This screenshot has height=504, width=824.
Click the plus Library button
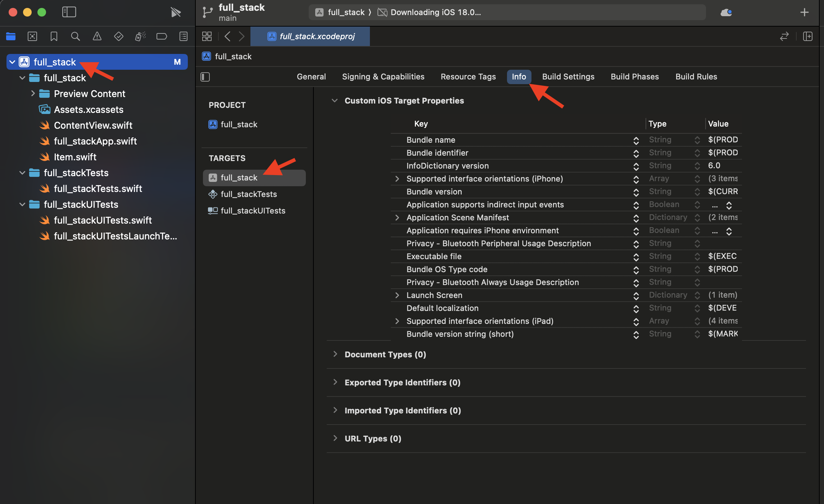point(805,13)
